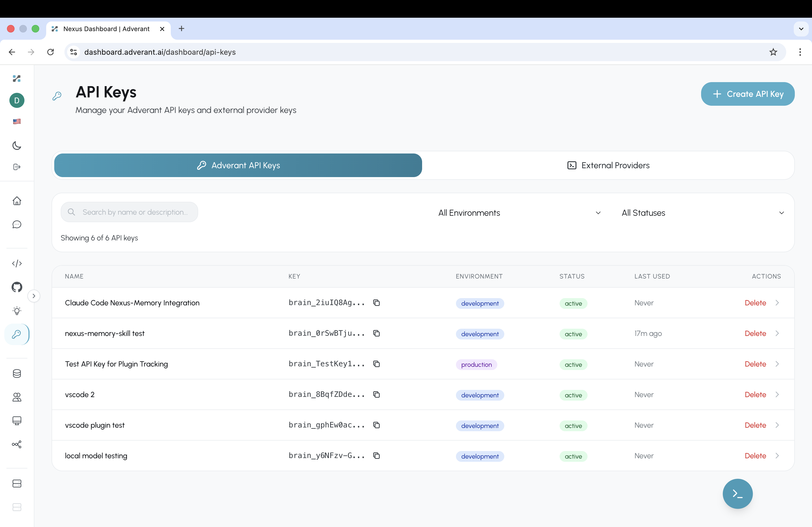Open the GitHub integration from the sidebar
Viewport: 812px width, 527px height.
(x=16, y=287)
